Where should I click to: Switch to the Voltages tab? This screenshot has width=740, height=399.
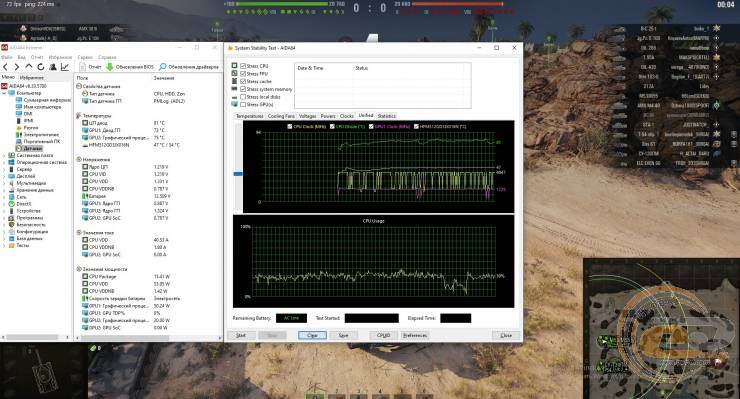click(x=307, y=116)
